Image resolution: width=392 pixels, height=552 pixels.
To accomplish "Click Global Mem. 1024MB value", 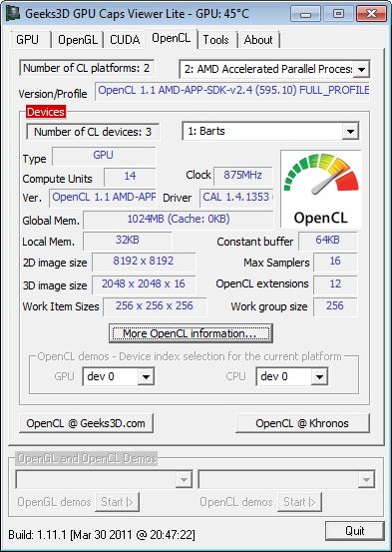I will pyautogui.click(x=179, y=220).
